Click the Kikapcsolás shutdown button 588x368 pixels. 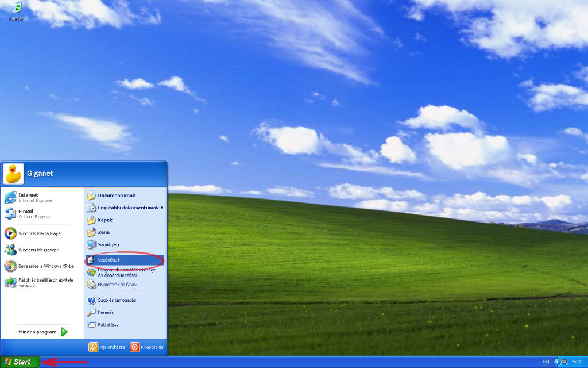[146, 347]
